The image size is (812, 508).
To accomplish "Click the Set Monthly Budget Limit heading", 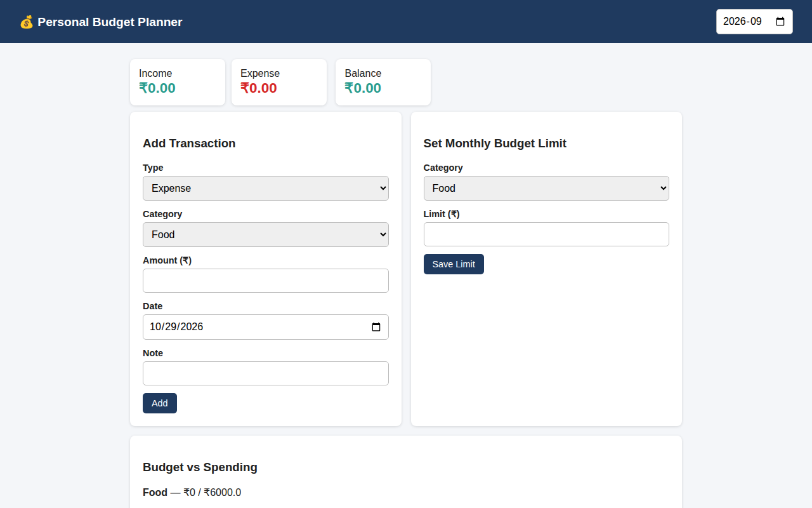I will (x=495, y=144).
